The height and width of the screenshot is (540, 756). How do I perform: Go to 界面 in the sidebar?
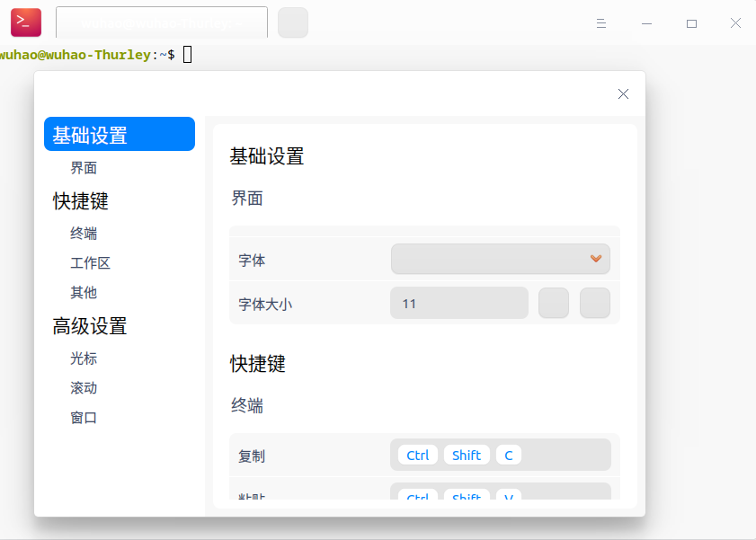[84, 168]
